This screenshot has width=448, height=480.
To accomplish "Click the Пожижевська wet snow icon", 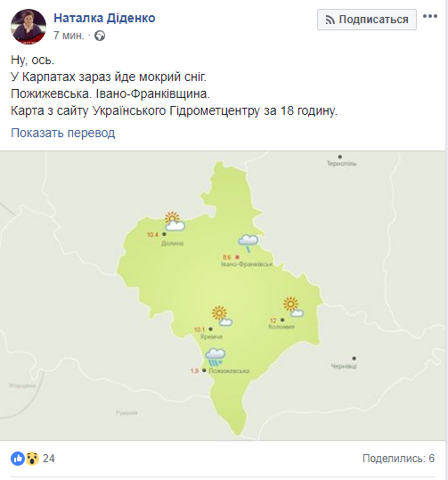I will 216,357.
